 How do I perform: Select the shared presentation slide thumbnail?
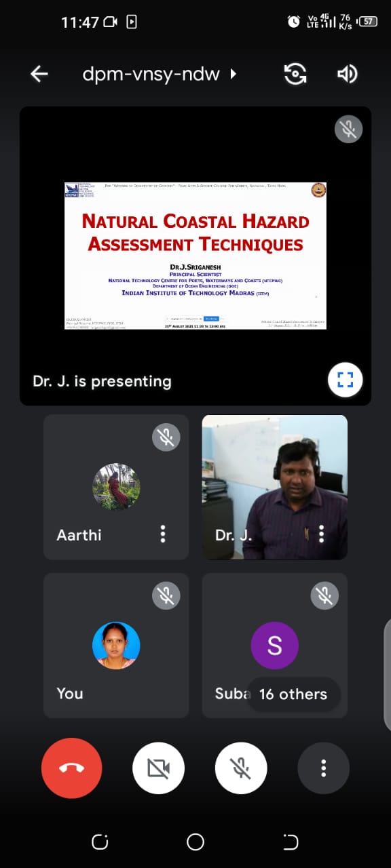(195, 256)
